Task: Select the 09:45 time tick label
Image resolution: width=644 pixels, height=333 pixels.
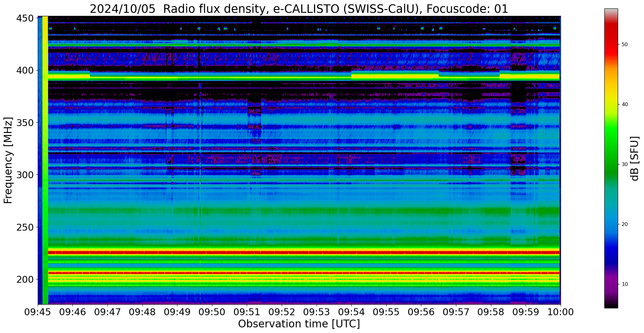Action: [x=38, y=312]
